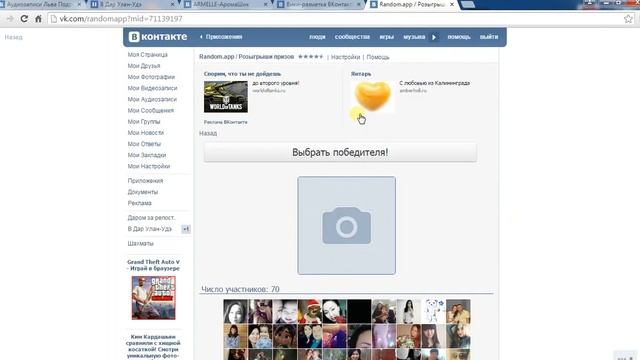Click Ким Кардашьян sidebar ad text
Screen dimensions: 640x360
[x=153, y=347]
